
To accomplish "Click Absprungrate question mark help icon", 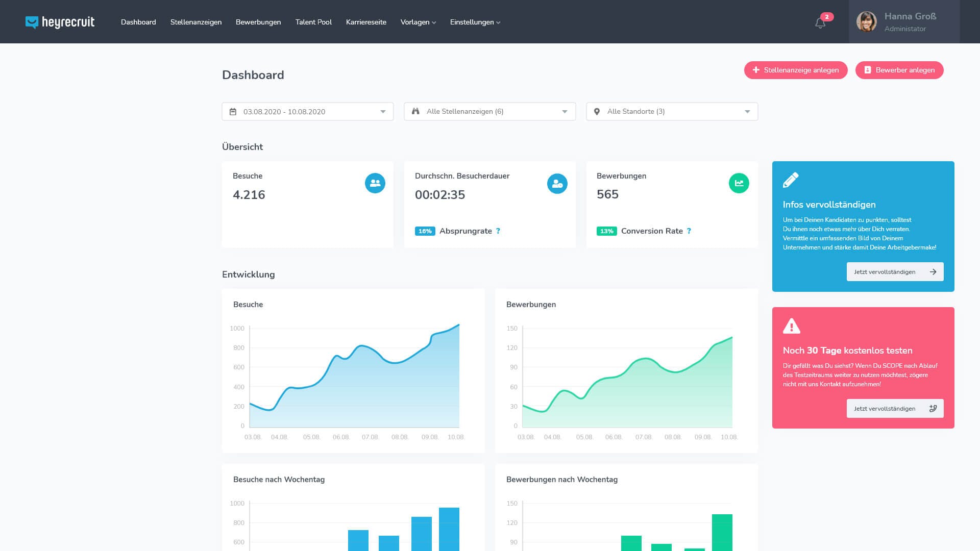I will pos(498,231).
